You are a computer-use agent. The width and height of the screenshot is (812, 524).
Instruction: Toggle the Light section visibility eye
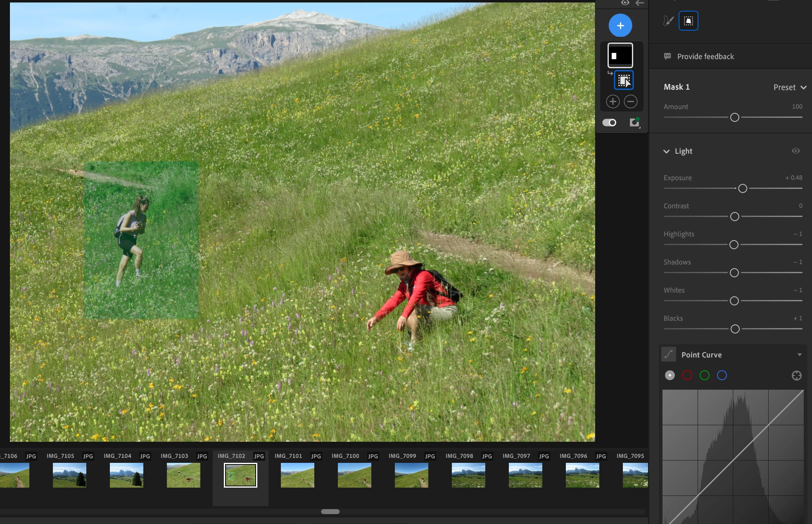click(795, 151)
